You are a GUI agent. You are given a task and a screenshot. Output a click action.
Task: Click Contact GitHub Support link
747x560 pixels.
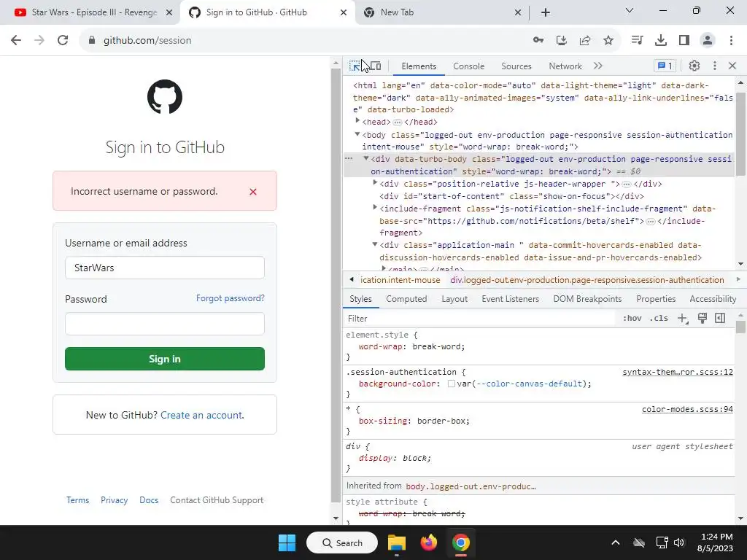[217, 500]
